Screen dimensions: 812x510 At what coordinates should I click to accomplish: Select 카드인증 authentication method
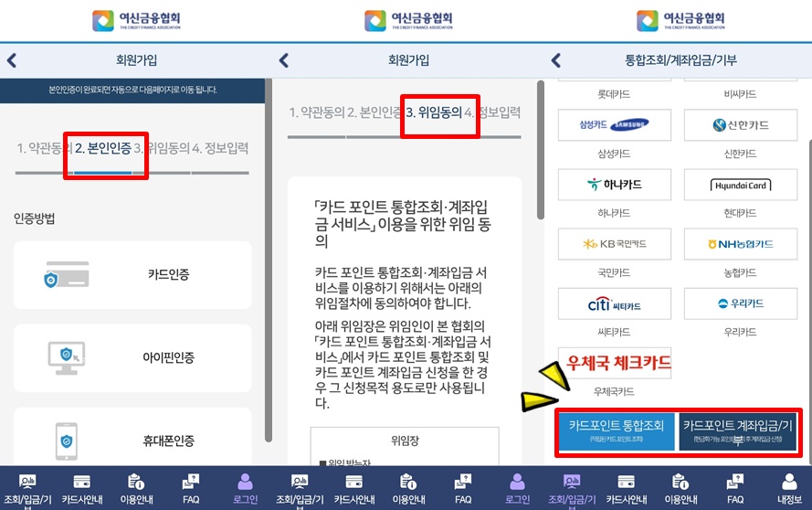[x=132, y=275]
